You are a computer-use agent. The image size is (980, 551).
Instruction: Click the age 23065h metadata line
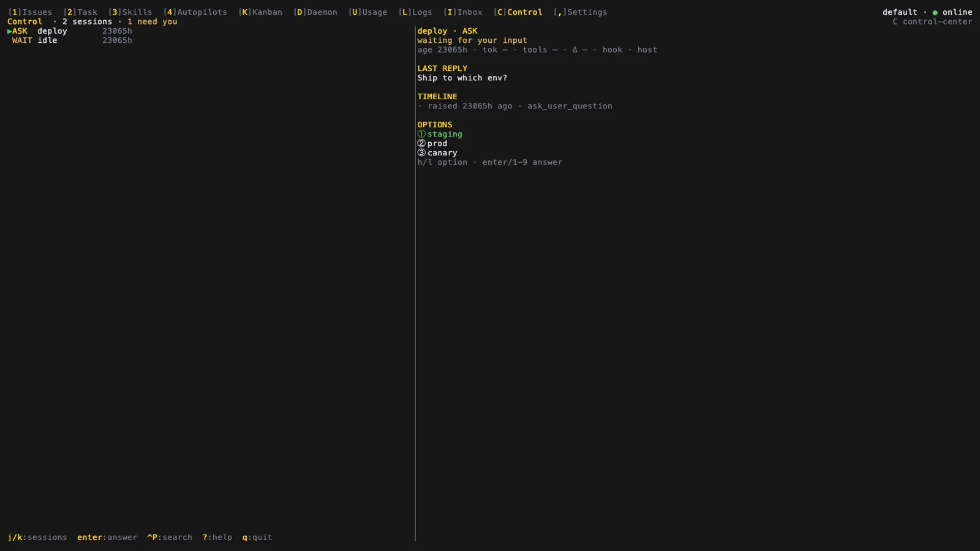tap(537, 50)
